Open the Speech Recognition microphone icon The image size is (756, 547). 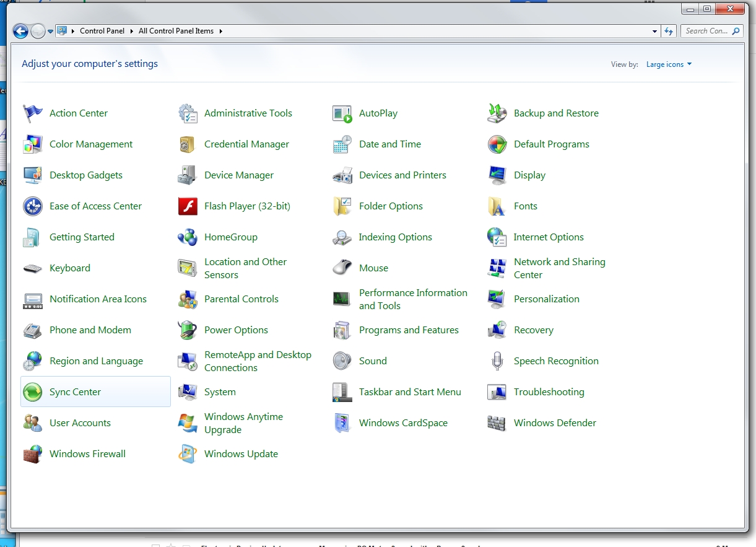click(x=497, y=361)
